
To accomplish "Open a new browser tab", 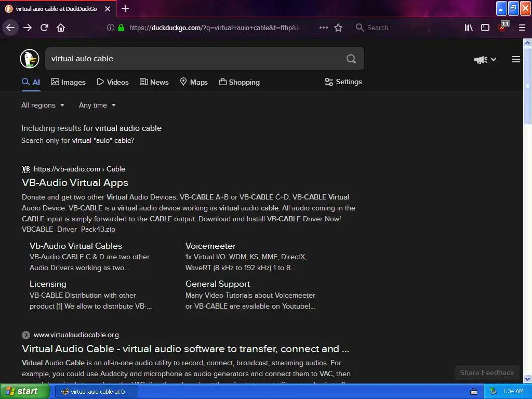I will [125, 8].
